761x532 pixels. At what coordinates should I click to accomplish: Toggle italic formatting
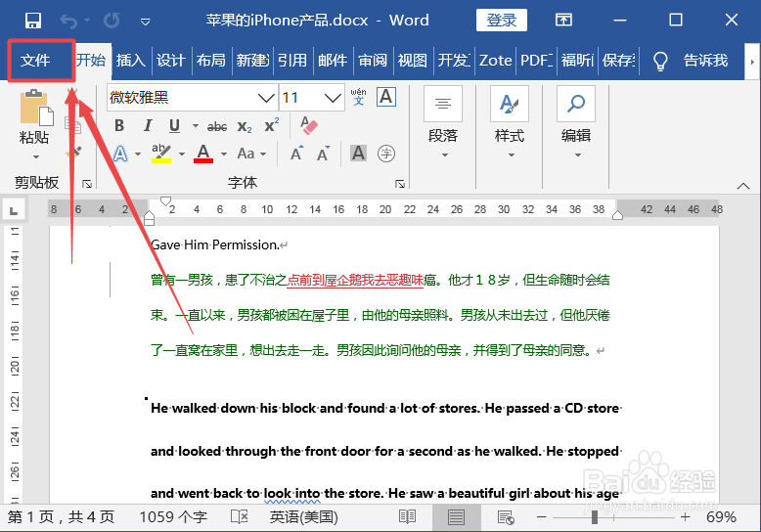click(x=148, y=126)
